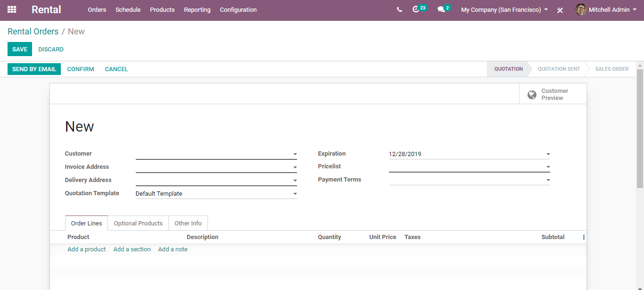
Task: Open the apps grid menu icon
Action: [12, 9]
